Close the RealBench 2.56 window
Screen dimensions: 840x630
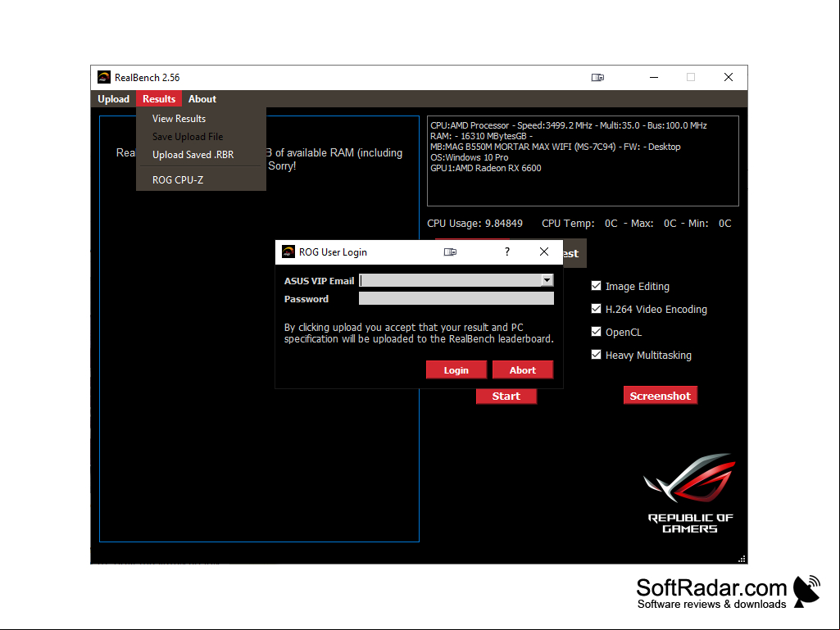coord(729,78)
